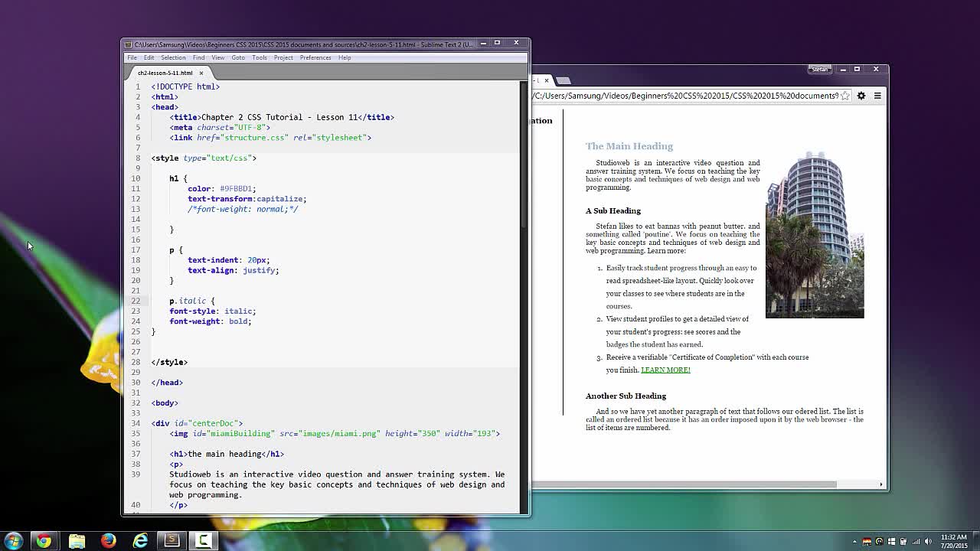Image resolution: width=980 pixels, height=551 pixels.
Task: Minimize the Sublime Text window
Action: (x=482, y=43)
